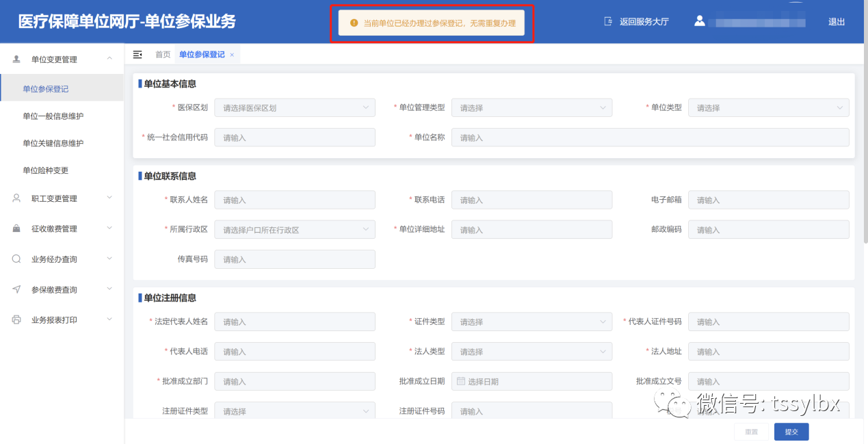Image resolution: width=868 pixels, height=444 pixels.
Task: Click the sidebar collapse hamburger icon
Action: pyautogui.click(x=137, y=55)
